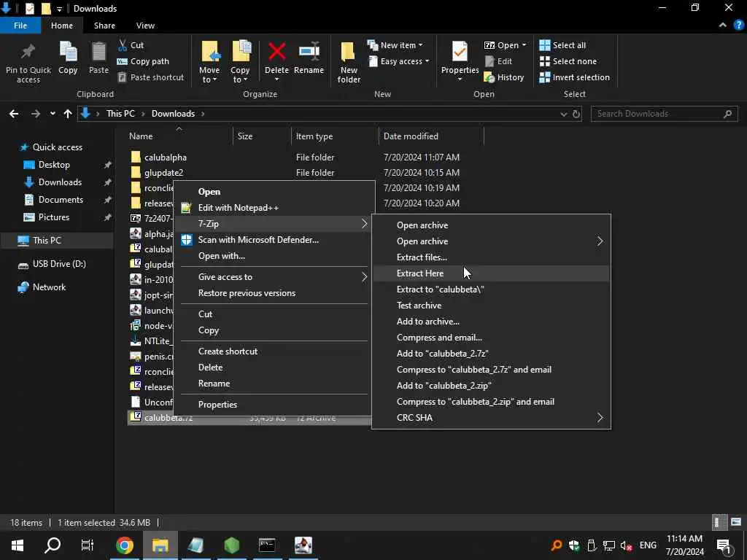Switch to large icons view button
This screenshot has height=560, width=747.
[x=736, y=522]
